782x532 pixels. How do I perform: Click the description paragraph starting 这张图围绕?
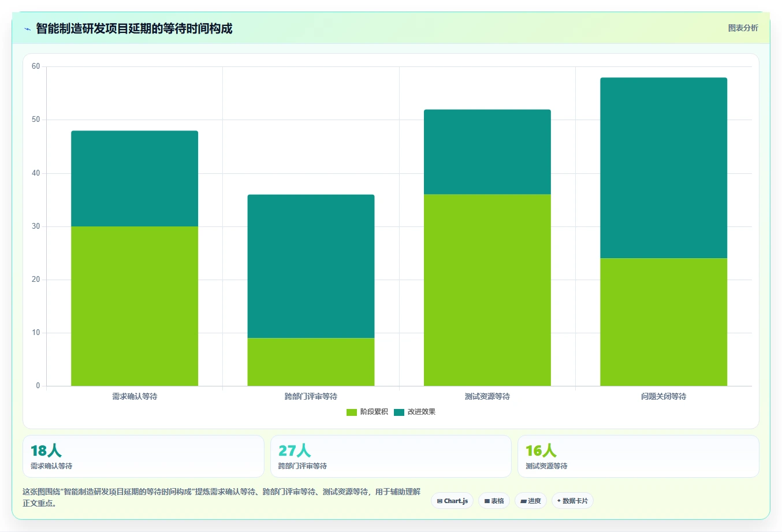point(222,497)
